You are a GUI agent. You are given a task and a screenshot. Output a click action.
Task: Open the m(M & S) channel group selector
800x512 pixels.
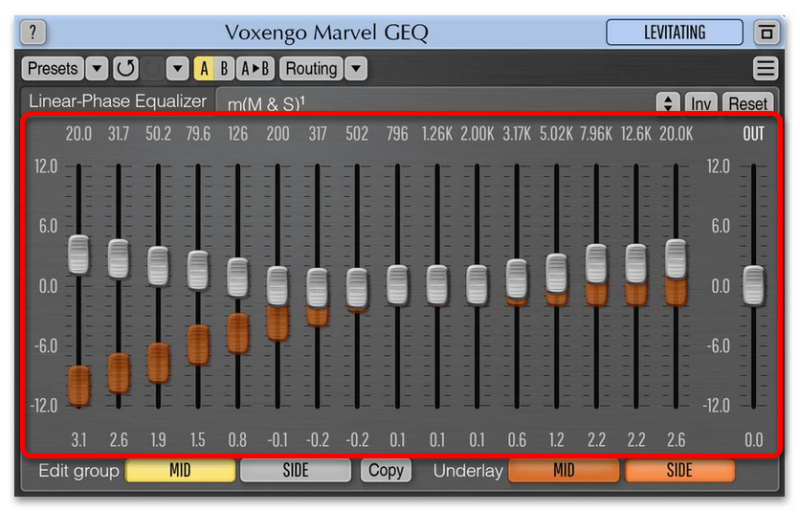[435, 104]
